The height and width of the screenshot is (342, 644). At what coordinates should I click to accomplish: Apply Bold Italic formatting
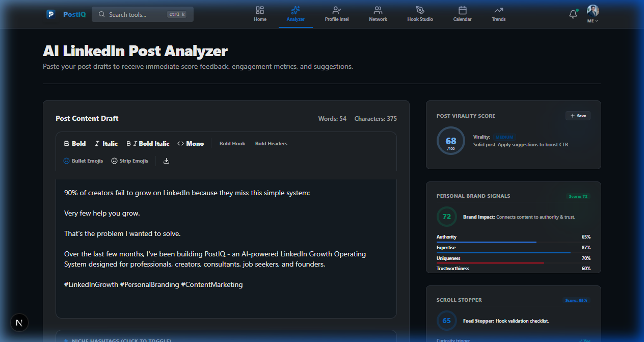pos(148,144)
